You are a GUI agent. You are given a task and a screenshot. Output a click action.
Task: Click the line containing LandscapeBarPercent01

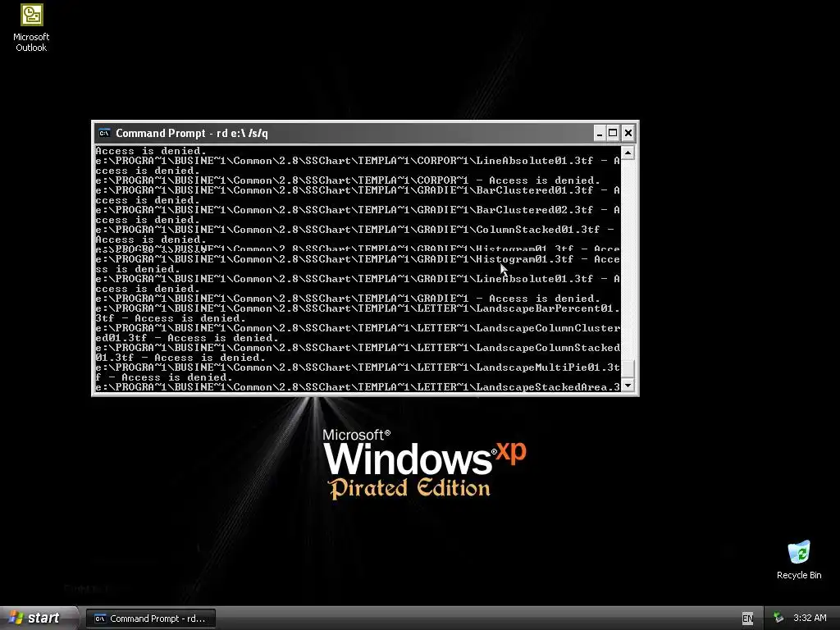pos(358,308)
